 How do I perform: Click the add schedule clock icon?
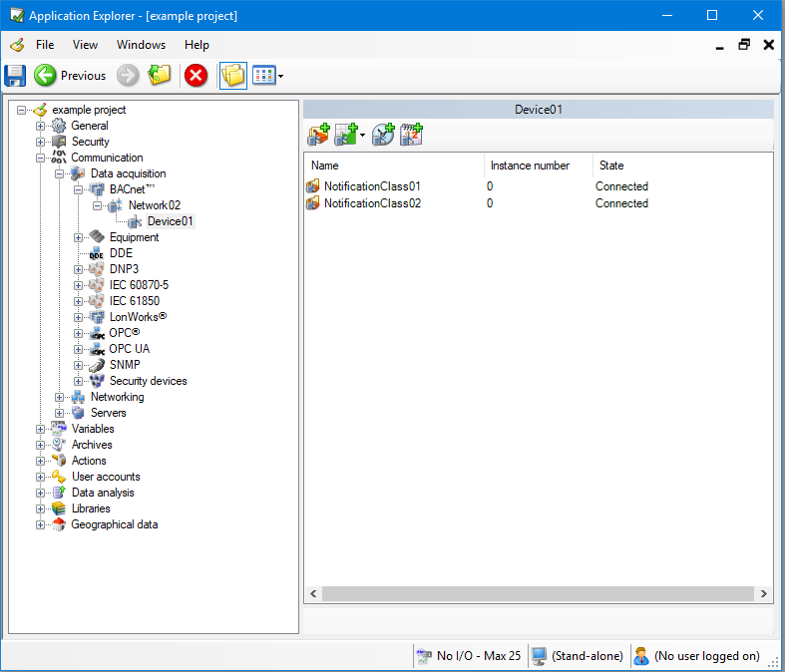[383, 136]
